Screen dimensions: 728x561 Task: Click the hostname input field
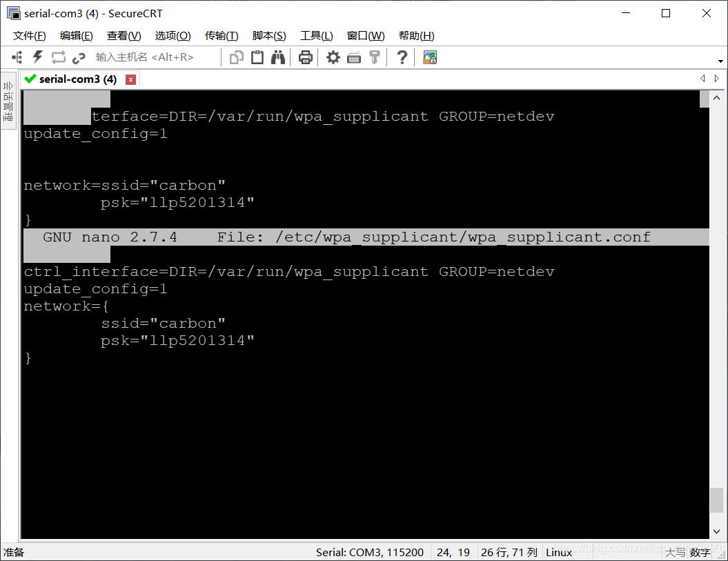point(155,57)
